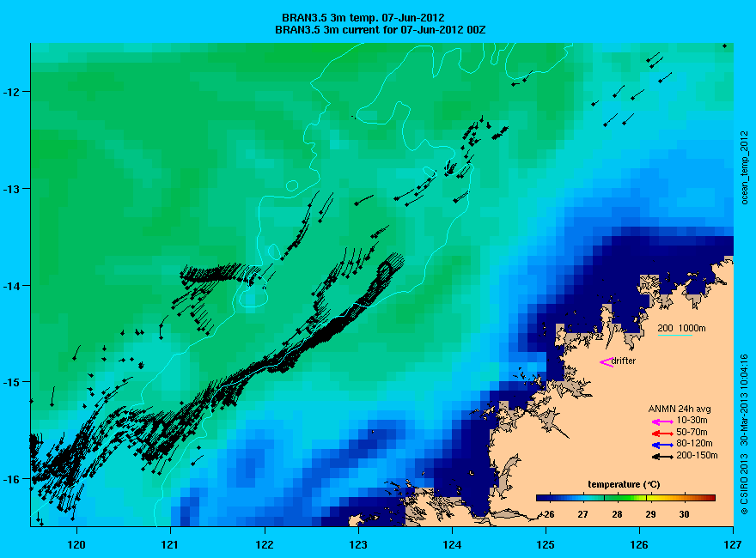Viewport: 756px width, 558px height.
Task: Click the temperature color bar
Action: (x=625, y=498)
